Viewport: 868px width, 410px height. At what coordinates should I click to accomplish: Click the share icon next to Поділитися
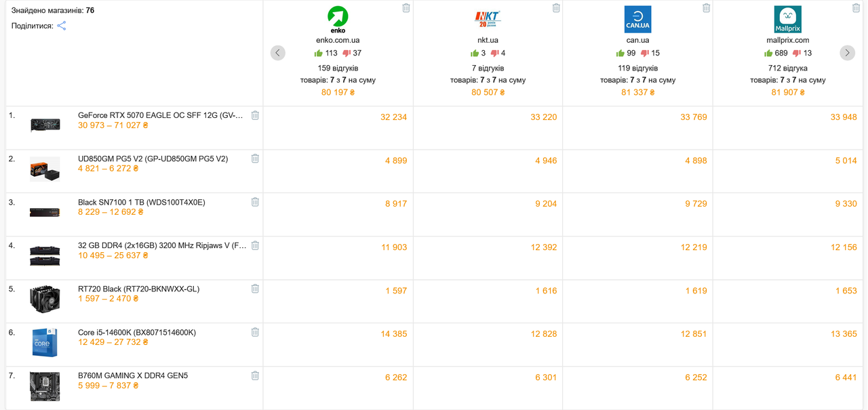pos(61,26)
